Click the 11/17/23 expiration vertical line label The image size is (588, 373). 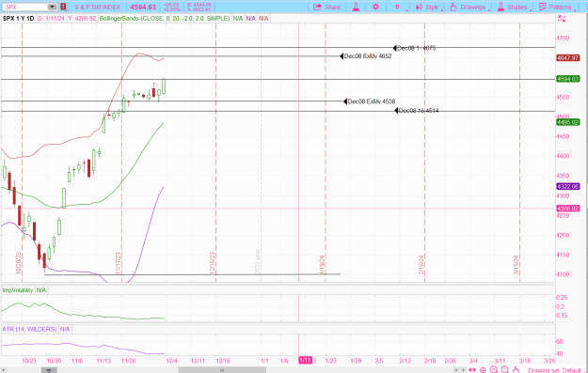[x=119, y=263]
